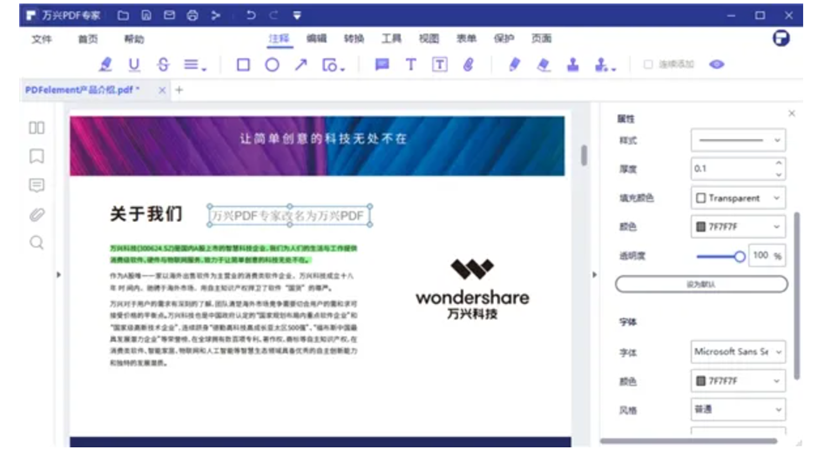This screenshot has width=831, height=463.
Task: Enable the continuous add checkbox
Action: click(x=648, y=64)
